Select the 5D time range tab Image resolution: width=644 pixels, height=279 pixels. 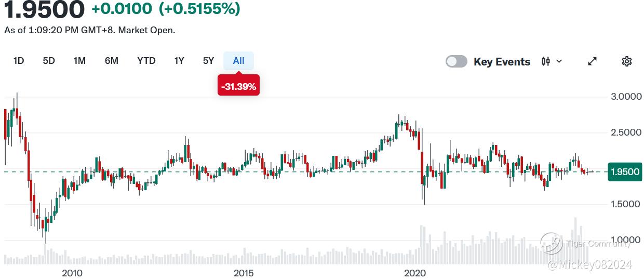pos(49,61)
